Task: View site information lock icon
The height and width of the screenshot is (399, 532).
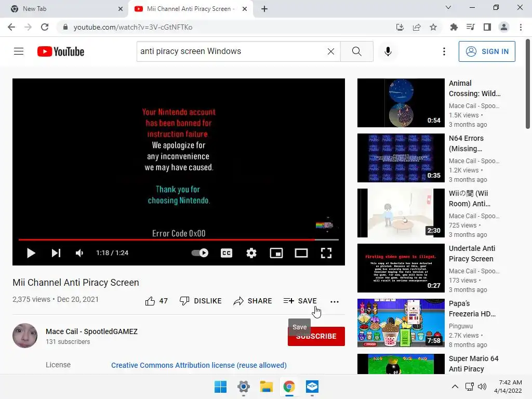Action: [65, 27]
